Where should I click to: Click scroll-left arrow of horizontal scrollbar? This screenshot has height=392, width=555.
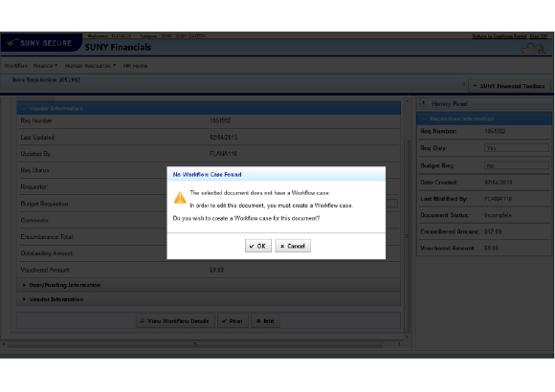coord(4,343)
